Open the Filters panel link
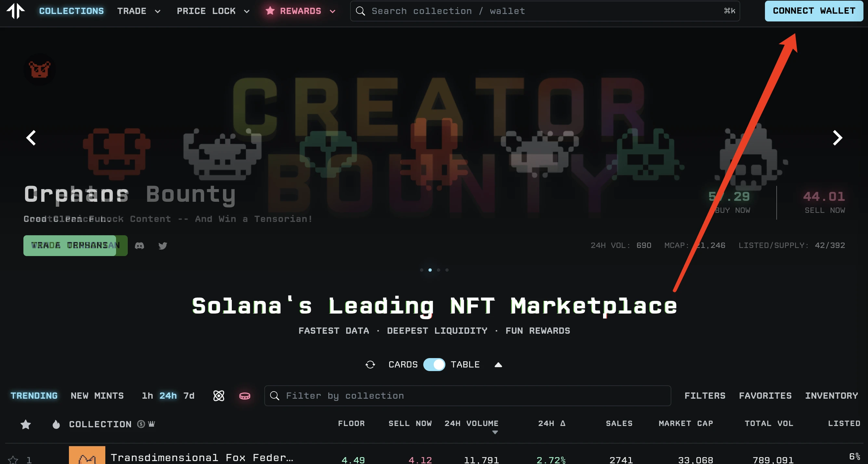The width and height of the screenshot is (868, 464). pyautogui.click(x=704, y=396)
